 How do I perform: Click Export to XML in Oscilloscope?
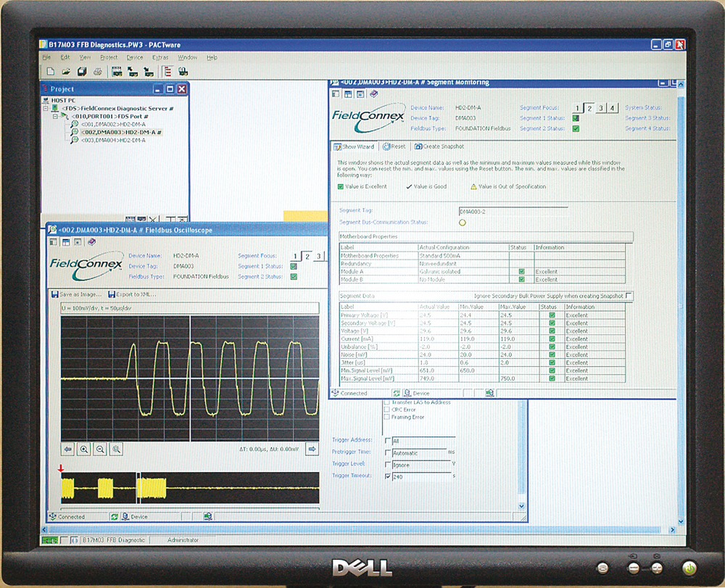(x=132, y=294)
